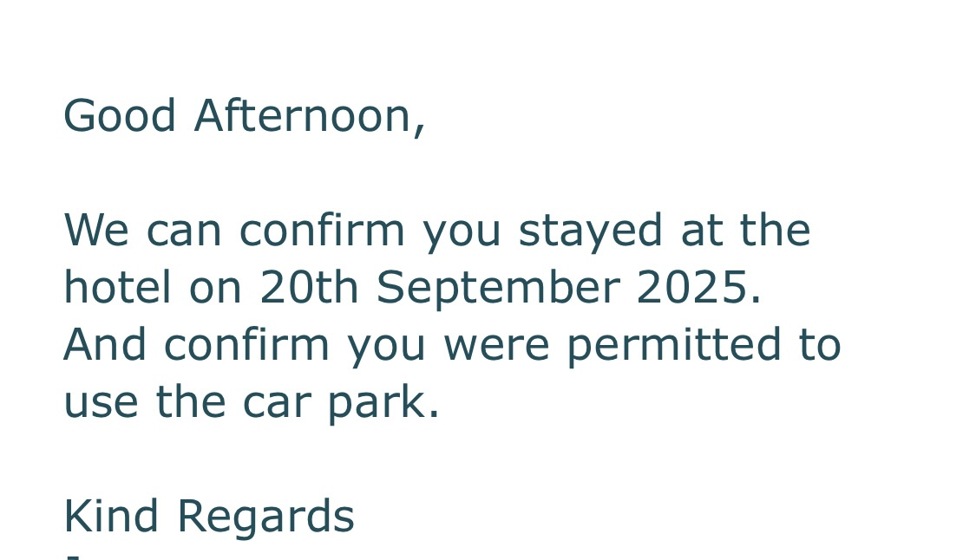Click the word "Kind" in the sign-off
Image resolution: width=976 pixels, height=560 pixels.
[x=111, y=517]
